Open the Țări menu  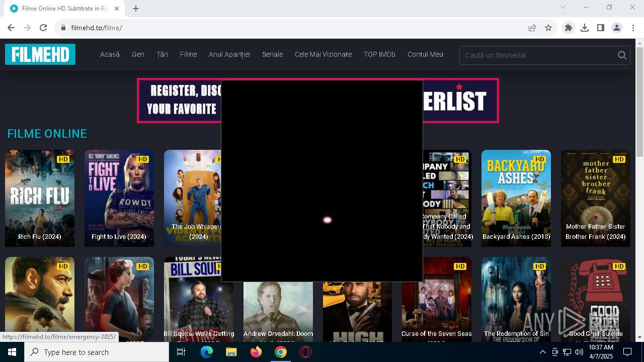[x=162, y=54]
